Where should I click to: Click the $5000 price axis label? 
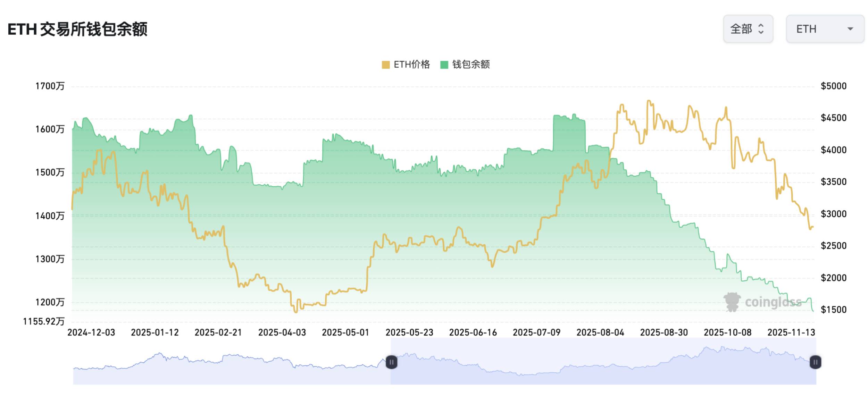(833, 86)
